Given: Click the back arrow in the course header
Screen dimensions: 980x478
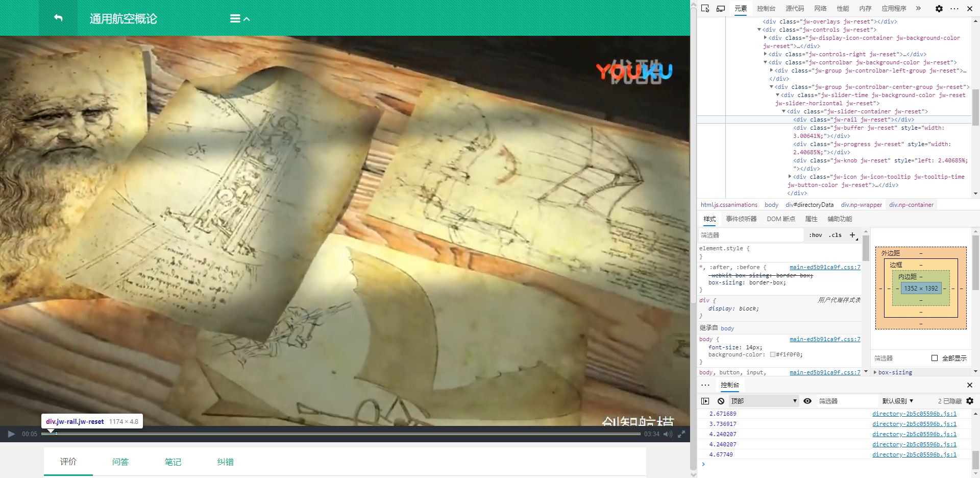Looking at the screenshot, I should (x=58, y=18).
